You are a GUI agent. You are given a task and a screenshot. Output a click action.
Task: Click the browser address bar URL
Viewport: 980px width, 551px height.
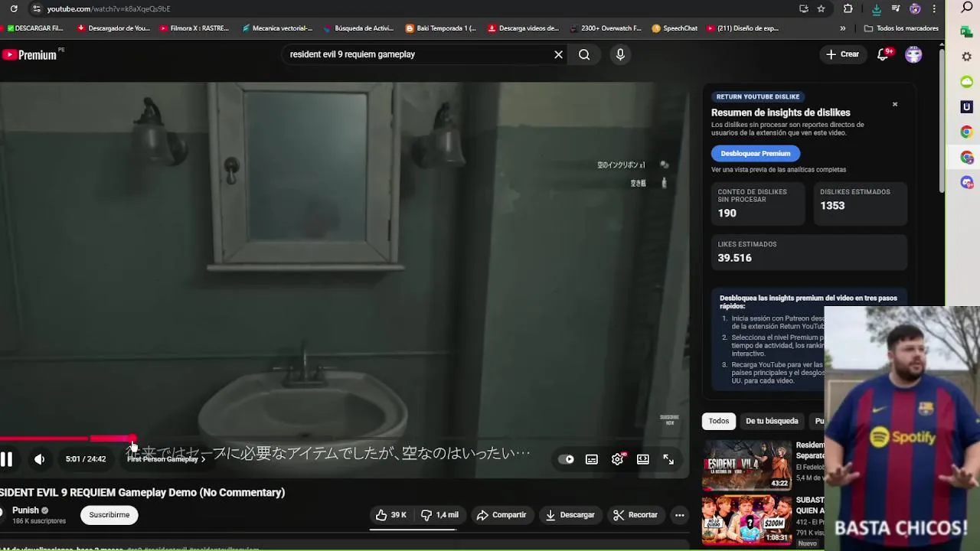tap(109, 8)
